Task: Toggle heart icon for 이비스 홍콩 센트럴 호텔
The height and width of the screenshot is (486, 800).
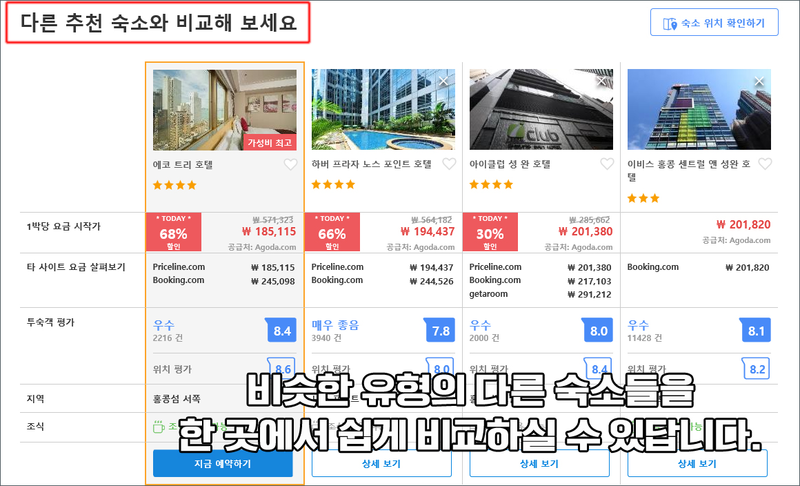Action: (x=765, y=164)
